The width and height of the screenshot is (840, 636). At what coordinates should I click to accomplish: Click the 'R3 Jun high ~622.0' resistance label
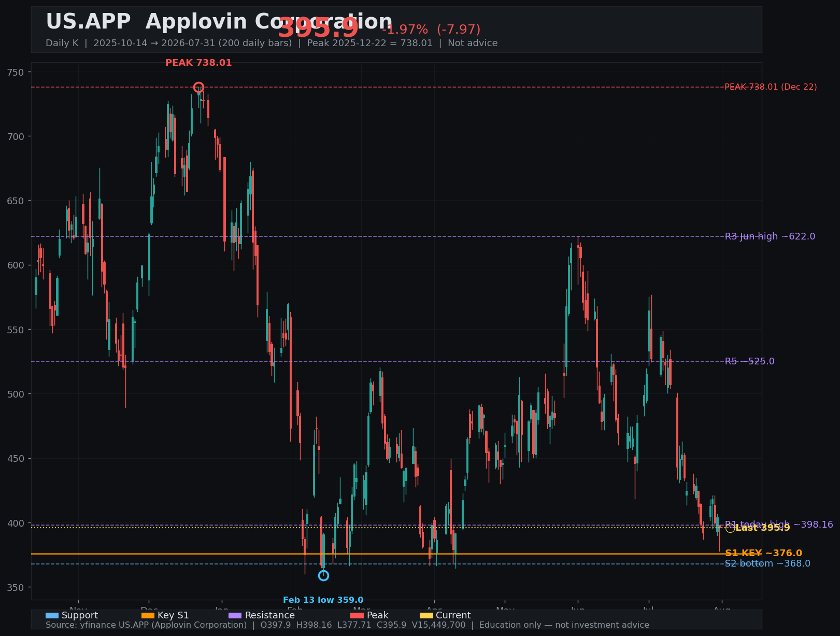770,237
